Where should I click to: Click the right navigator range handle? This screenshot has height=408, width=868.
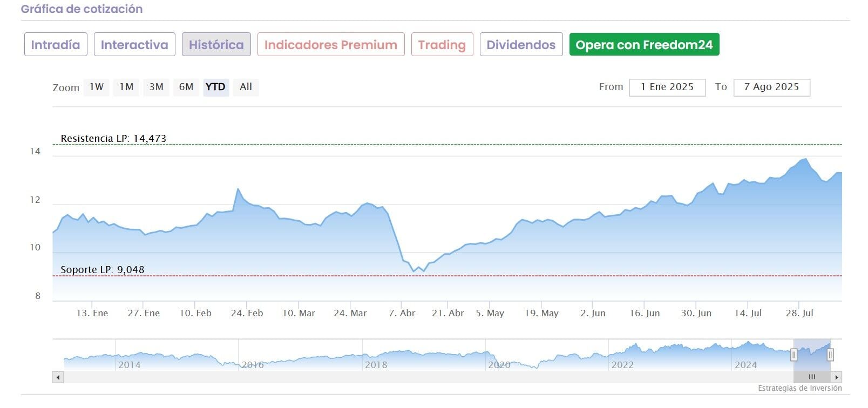[x=830, y=355]
